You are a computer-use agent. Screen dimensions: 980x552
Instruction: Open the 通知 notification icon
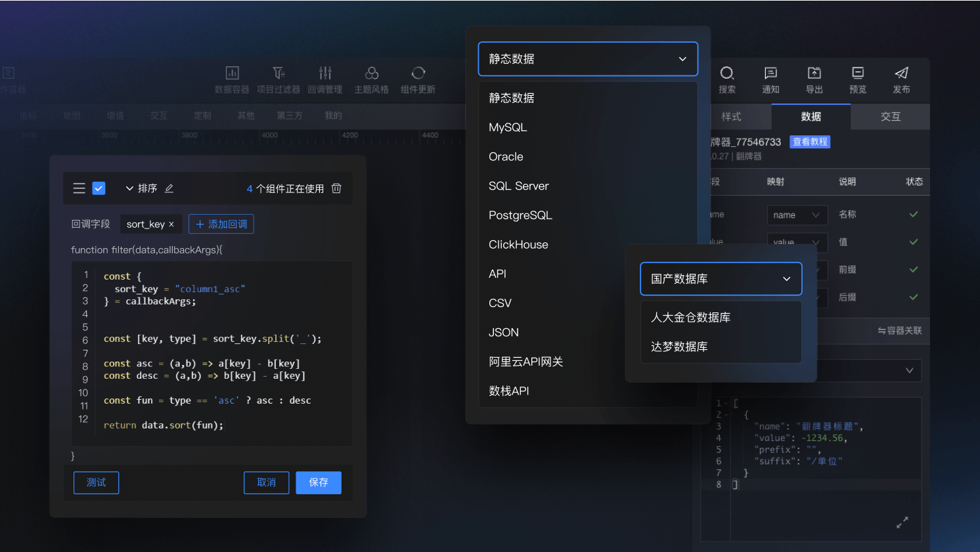[771, 73]
